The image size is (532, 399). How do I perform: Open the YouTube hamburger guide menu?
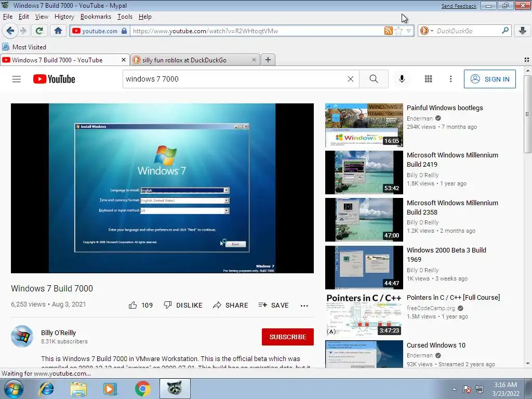tap(17, 79)
